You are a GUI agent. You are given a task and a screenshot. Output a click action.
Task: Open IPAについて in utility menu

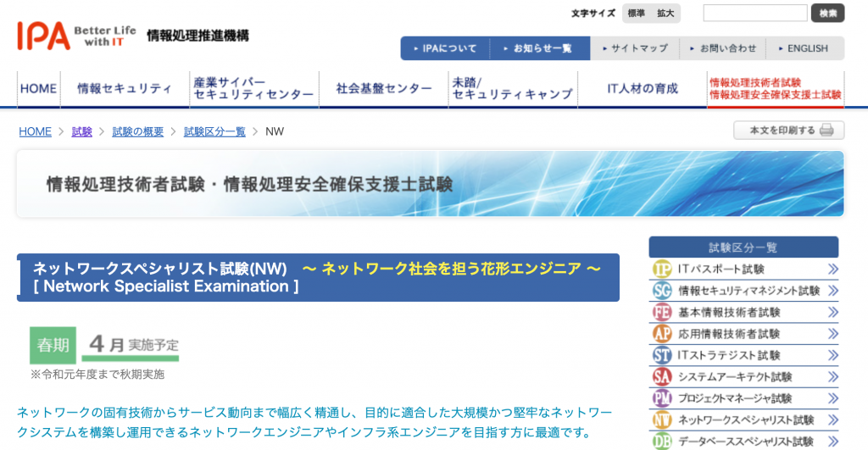pyautogui.click(x=445, y=48)
